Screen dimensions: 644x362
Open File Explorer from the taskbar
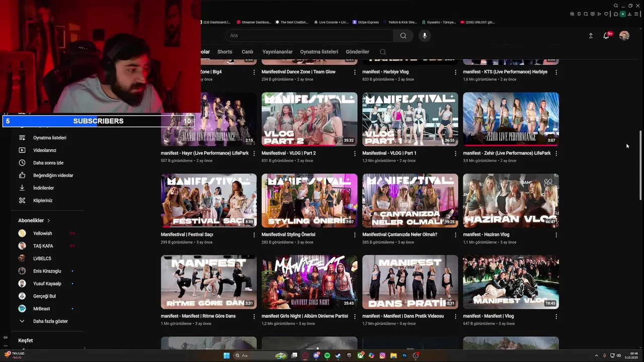[393, 355]
